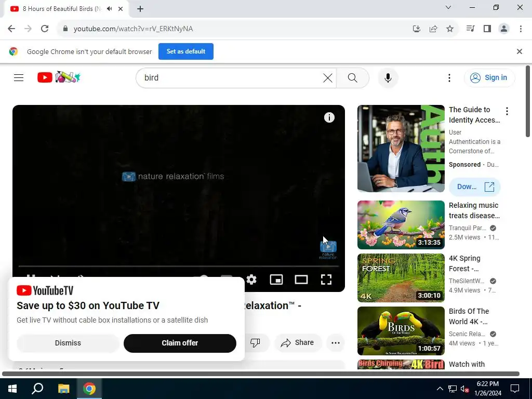Open File Explorer from the taskbar
Viewport: 532px width, 399px height.
[x=63, y=389]
